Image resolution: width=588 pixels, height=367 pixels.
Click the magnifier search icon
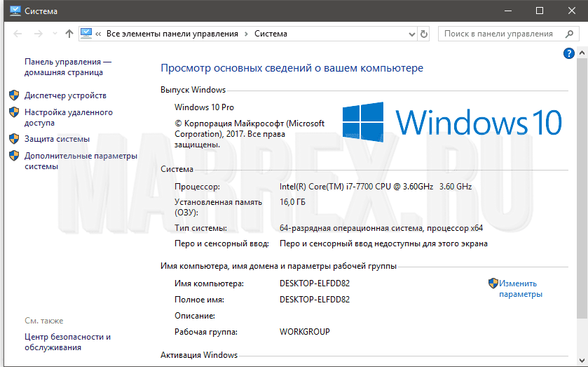(x=569, y=34)
